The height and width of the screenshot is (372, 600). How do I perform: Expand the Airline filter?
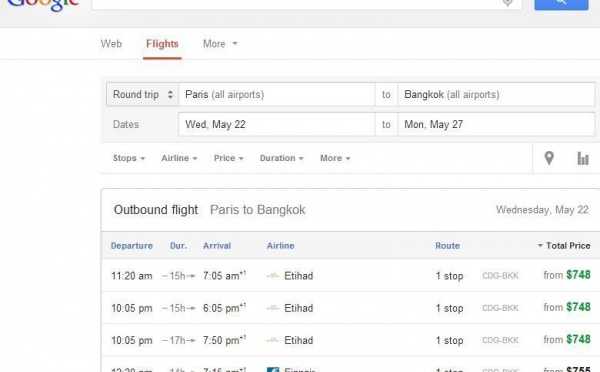(179, 158)
